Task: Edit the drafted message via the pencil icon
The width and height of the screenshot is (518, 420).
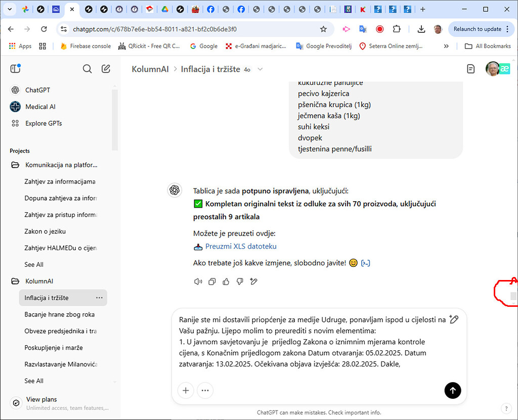Action: click(x=454, y=319)
